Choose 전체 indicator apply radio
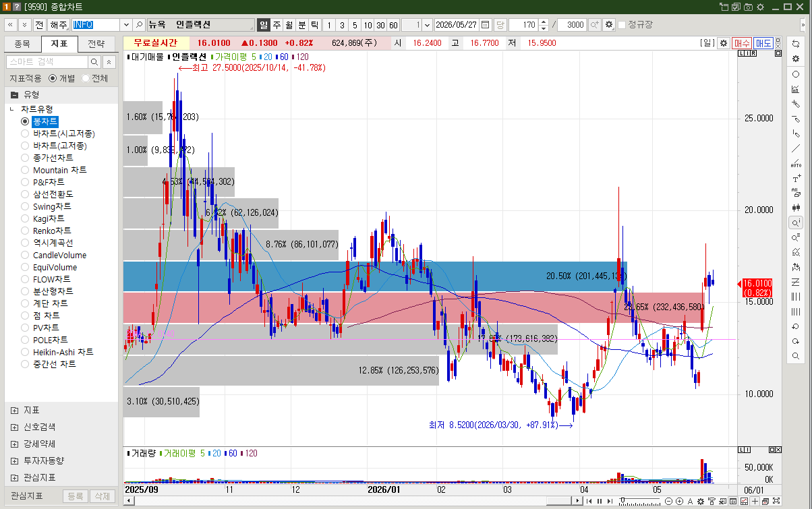 tap(85, 78)
